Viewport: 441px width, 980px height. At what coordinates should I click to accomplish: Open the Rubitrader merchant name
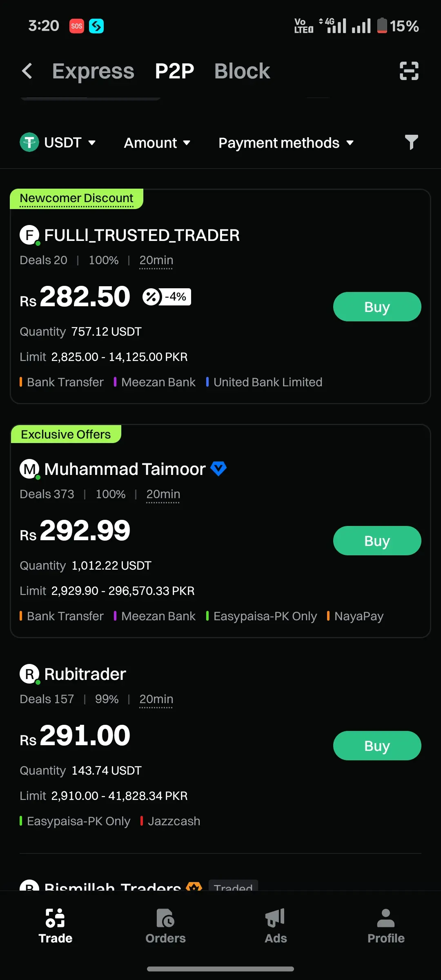pyautogui.click(x=85, y=674)
